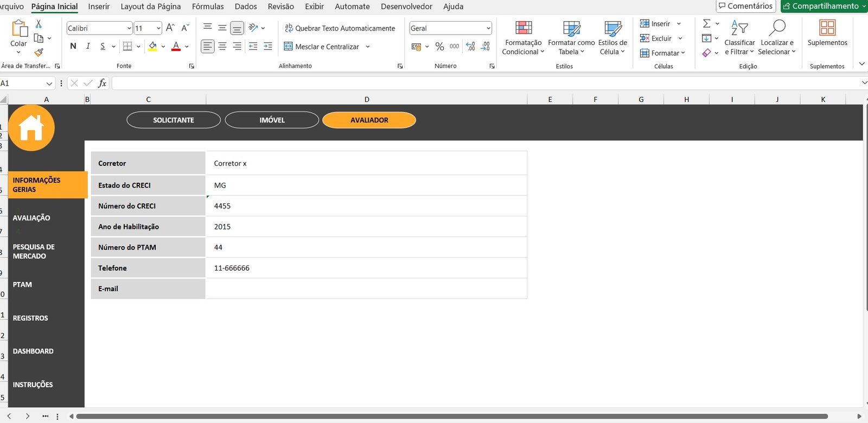Switch to the Inserir ribbon tab
868x423 pixels.
tap(99, 7)
